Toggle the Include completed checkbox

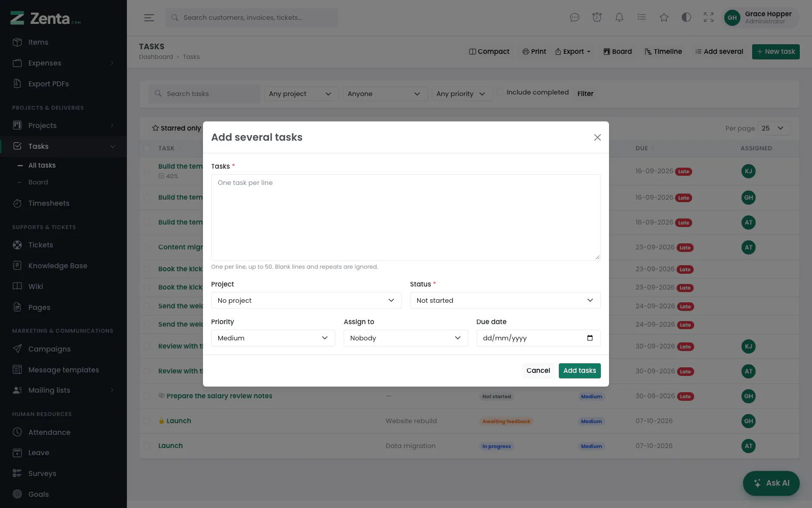500,92
